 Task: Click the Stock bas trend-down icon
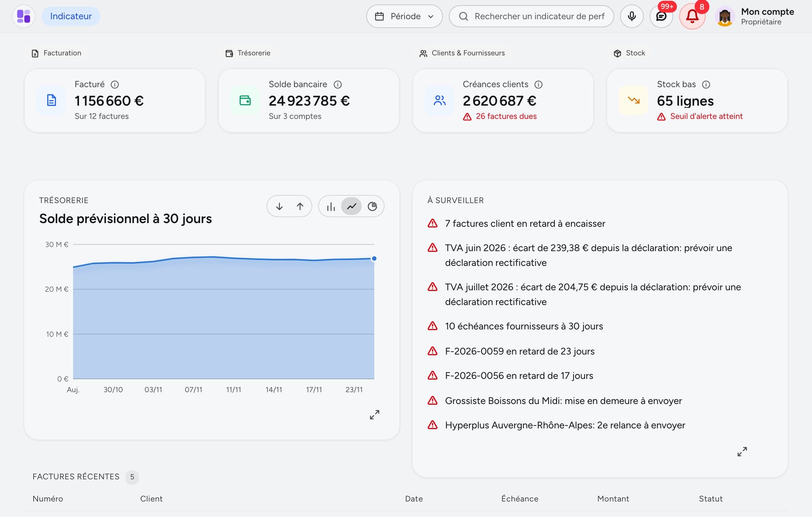(633, 100)
